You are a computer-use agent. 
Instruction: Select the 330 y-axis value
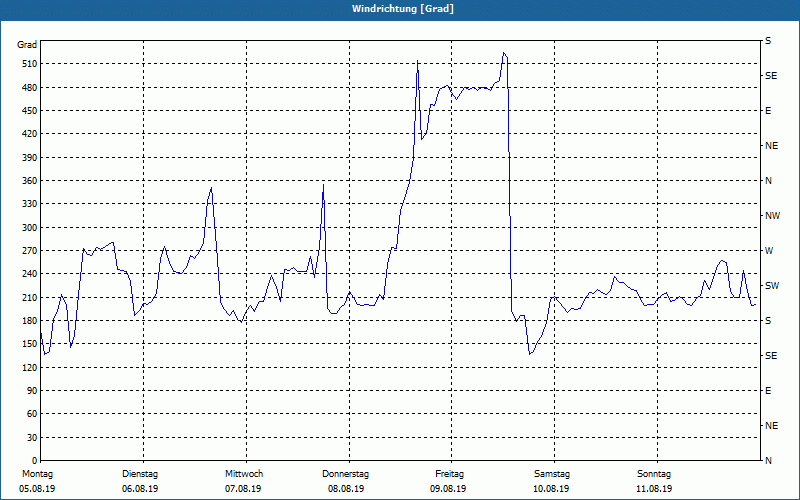coord(30,204)
